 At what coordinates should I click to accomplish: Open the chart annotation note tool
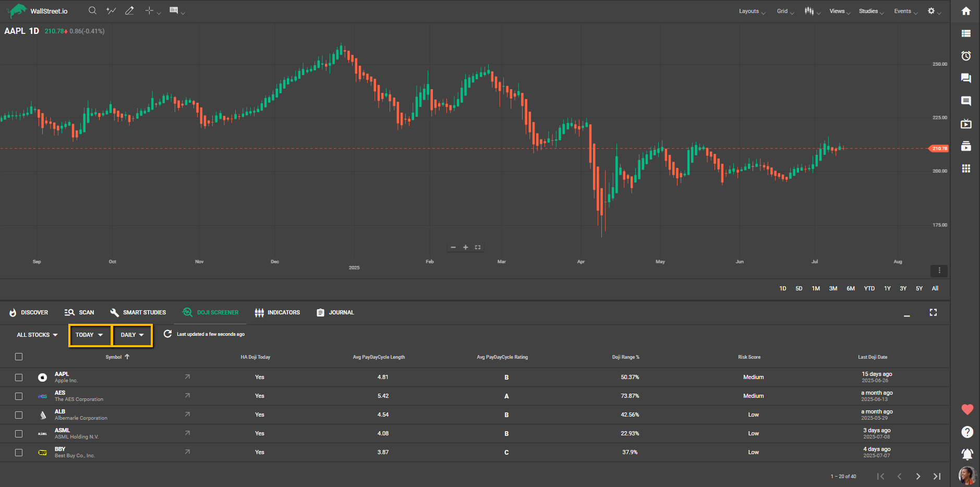(x=174, y=10)
